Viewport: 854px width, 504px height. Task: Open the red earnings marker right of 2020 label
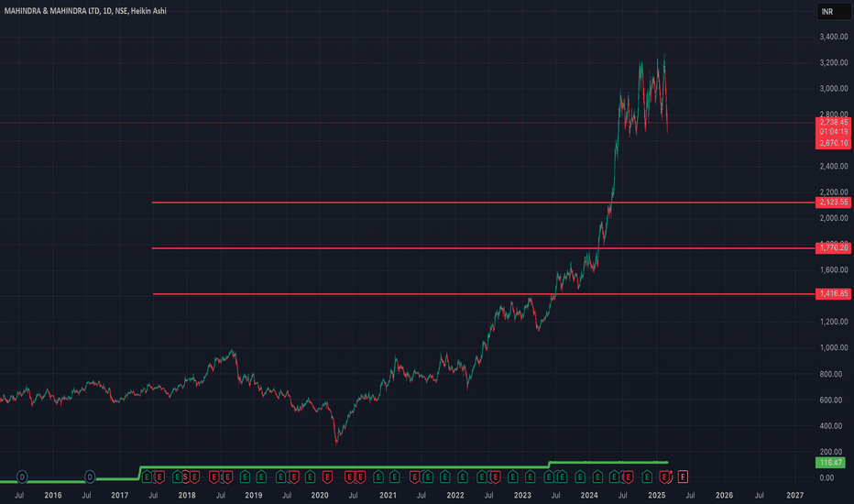[x=327, y=477]
